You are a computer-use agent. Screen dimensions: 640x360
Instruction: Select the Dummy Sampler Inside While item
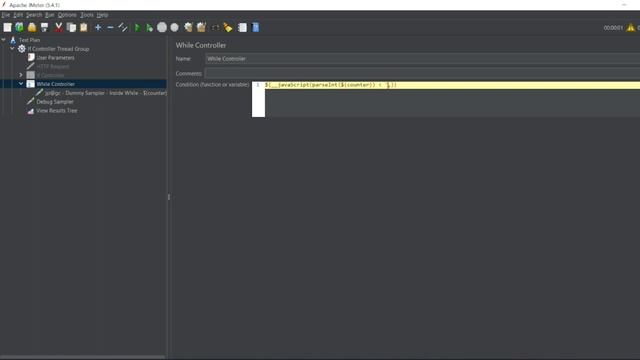[106, 93]
